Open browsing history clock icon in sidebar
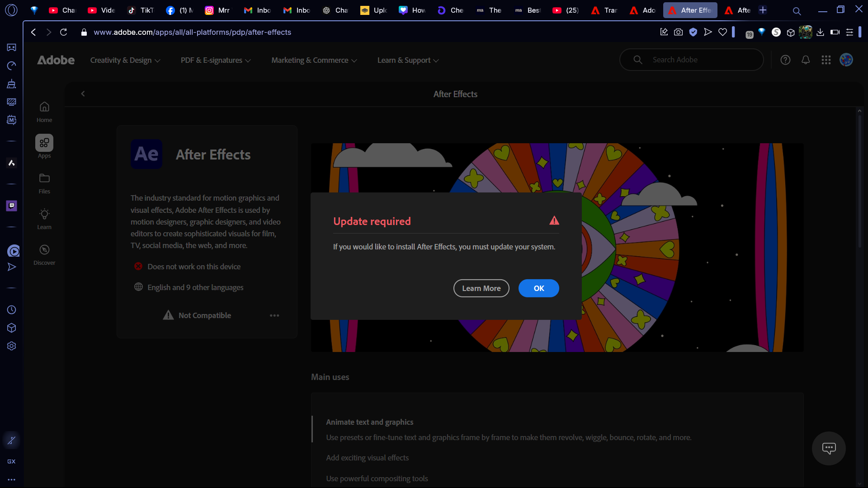Viewport: 868px width, 488px height. pos(11,310)
